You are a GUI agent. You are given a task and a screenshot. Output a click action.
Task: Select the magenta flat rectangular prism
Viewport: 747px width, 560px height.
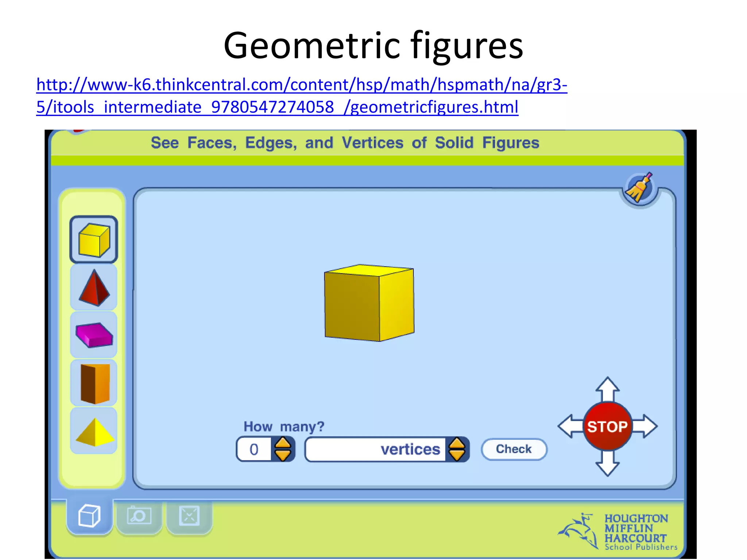click(94, 335)
